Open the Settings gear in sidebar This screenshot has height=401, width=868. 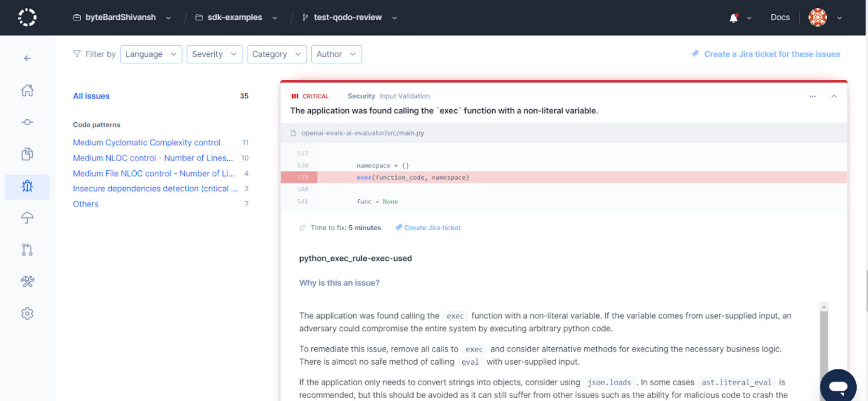27,313
